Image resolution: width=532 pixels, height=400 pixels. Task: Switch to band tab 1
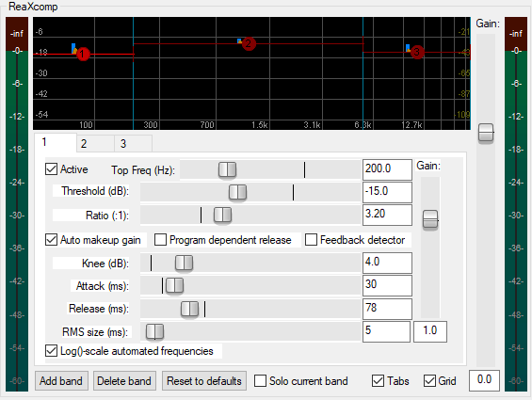[56, 142]
